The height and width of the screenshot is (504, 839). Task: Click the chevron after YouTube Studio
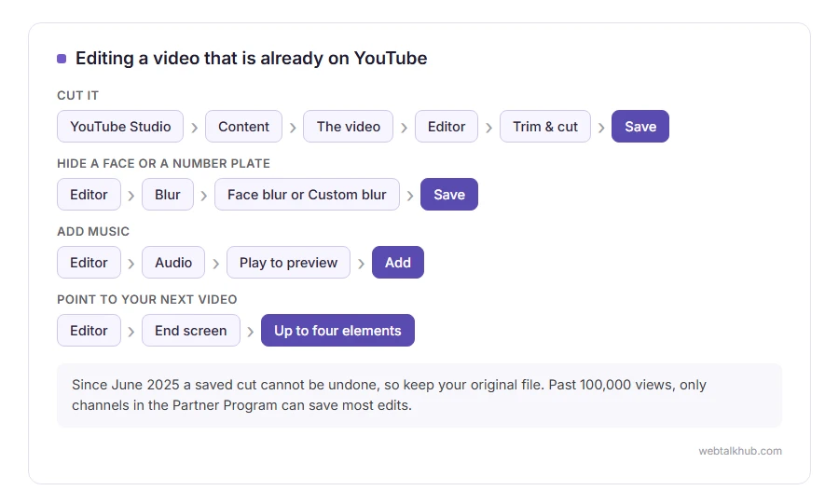coord(195,128)
